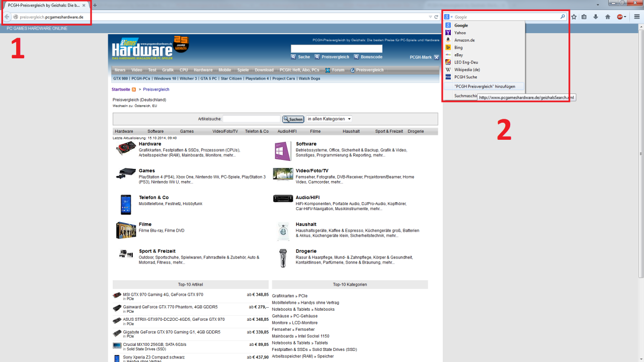Image resolution: width=644 pixels, height=362 pixels.
Task: Click the PCGH-Mark X icon
Action: pyautogui.click(x=436, y=57)
